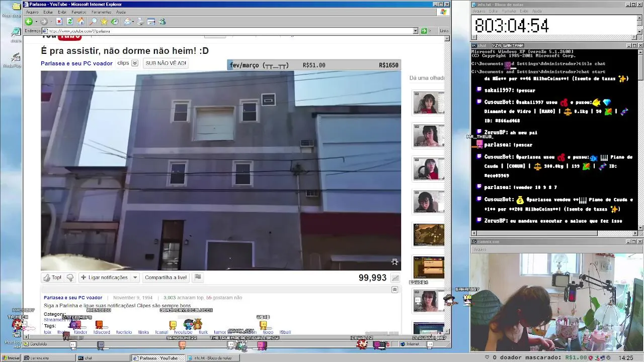Open the desktop folder icon at top left

[x=16, y=7]
